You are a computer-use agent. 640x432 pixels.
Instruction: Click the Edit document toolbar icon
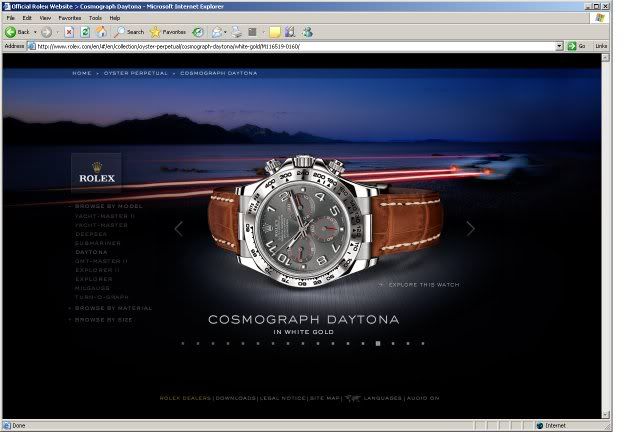tap(253, 32)
